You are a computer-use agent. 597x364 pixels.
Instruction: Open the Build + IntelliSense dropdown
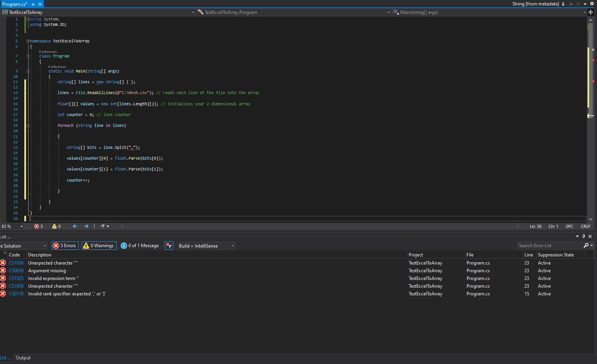point(206,246)
